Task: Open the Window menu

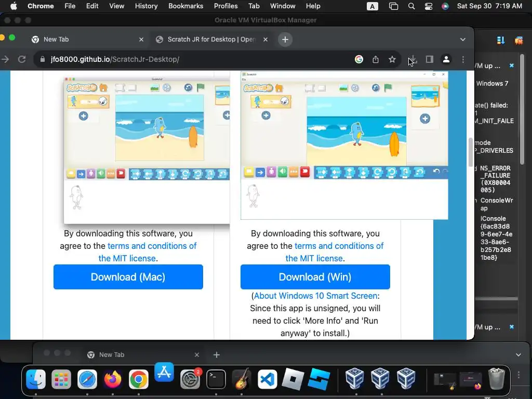Action: click(283, 6)
